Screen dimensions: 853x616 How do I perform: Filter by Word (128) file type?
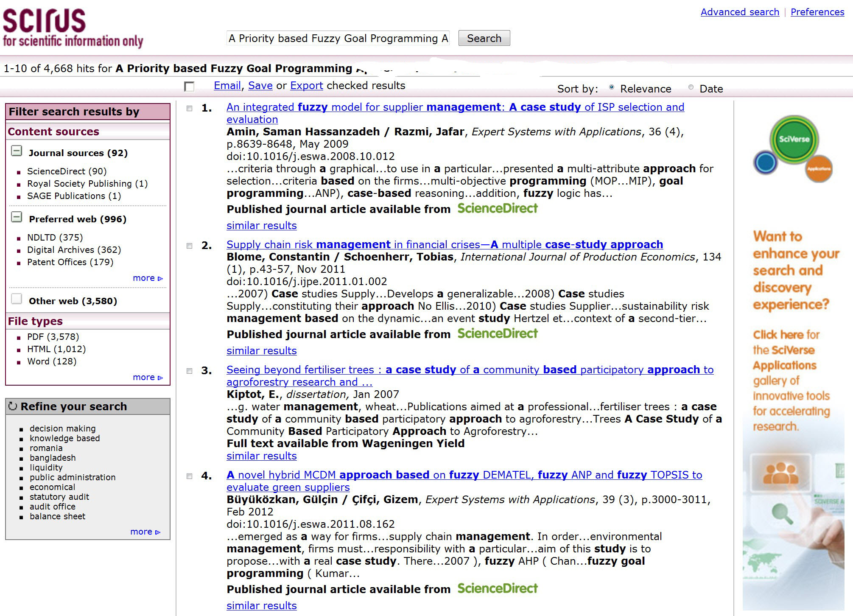click(52, 361)
